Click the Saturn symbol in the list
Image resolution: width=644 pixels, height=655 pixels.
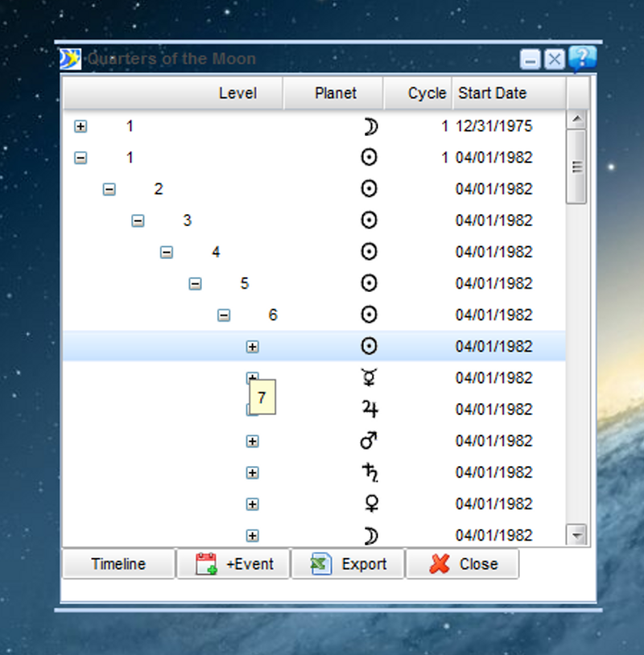pyautogui.click(x=369, y=472)
